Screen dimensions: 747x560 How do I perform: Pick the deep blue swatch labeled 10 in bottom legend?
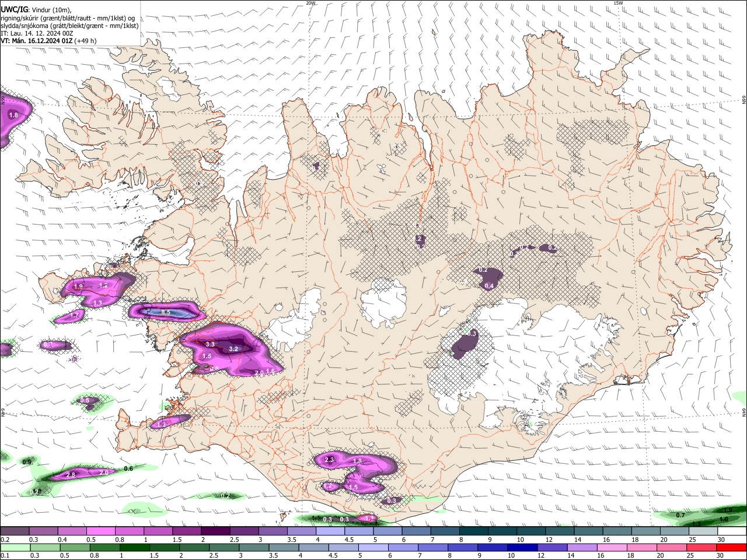coord(521,547)
